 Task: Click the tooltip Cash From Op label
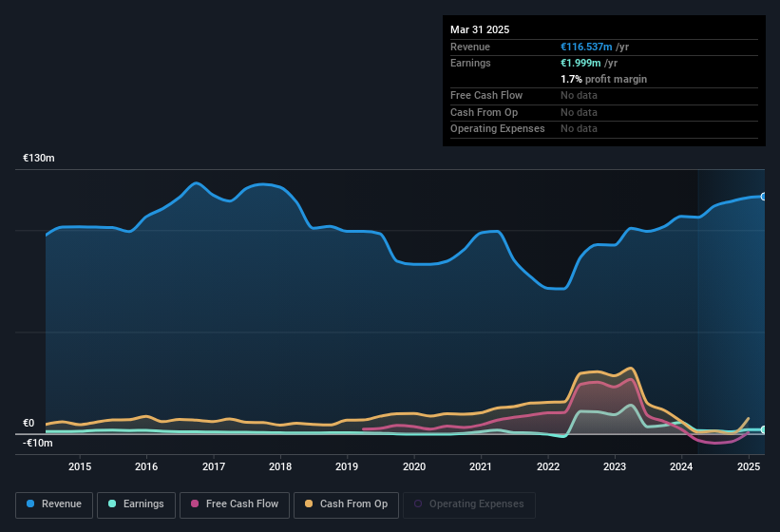484,112
